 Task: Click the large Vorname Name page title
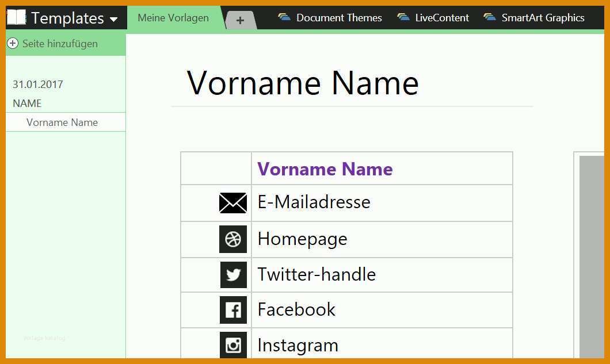click(303, 83)
